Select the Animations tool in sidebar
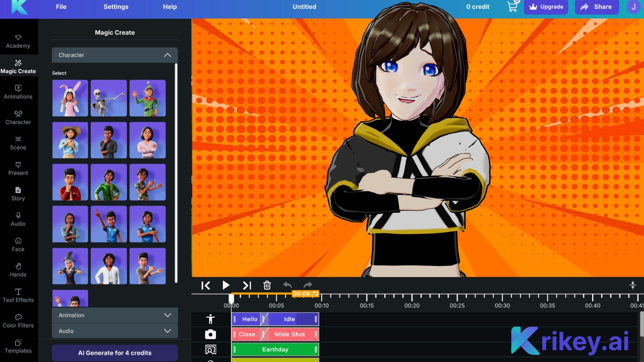This screenshot has width=644, height=362. pos(18,91)
